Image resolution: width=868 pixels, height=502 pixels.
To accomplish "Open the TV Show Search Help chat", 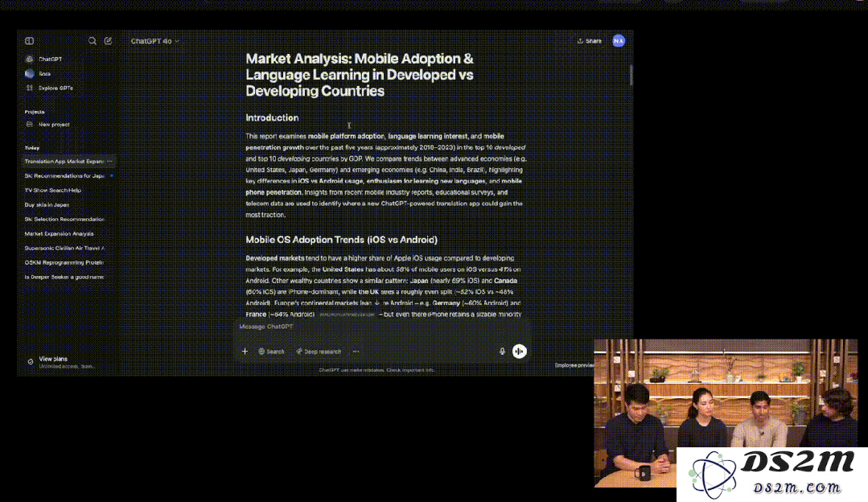I will (x=52, y=191).
